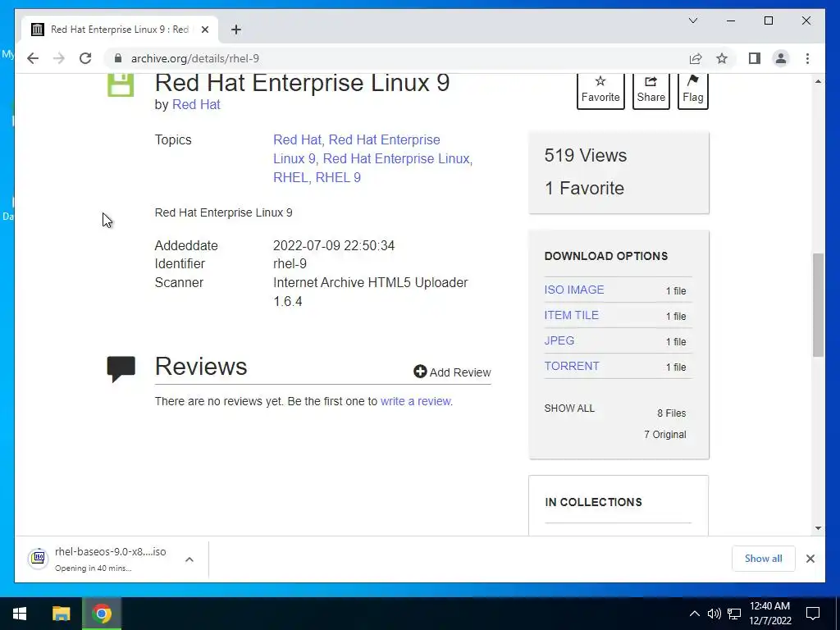The image size is (840, 630).
Task: Click the scroll down arrow of page scrollbar
Action: pos(818,528)
